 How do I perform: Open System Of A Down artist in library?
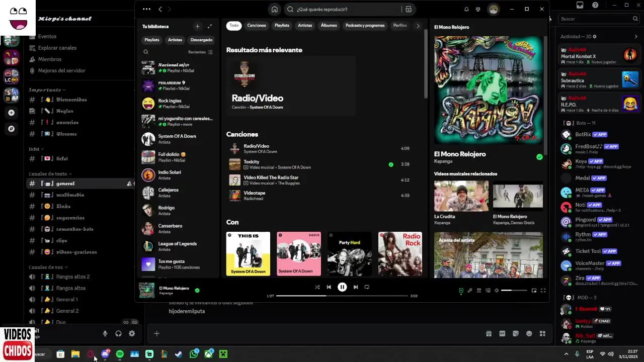(x=179, y=139)
